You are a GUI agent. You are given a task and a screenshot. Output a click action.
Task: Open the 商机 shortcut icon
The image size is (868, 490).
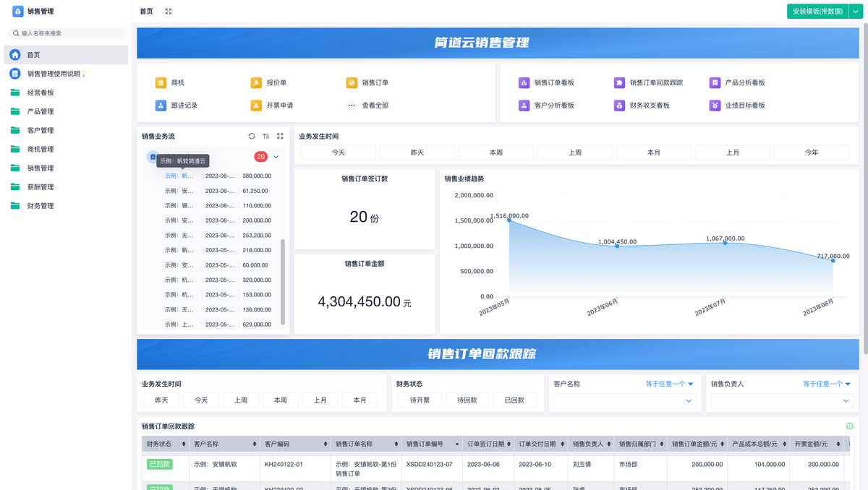[161, 82]
